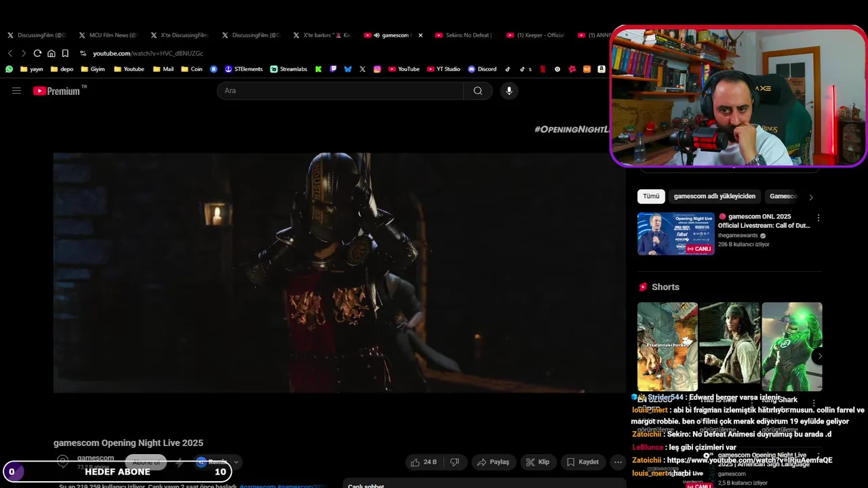Open the YouTube bookmark with red icon
868x488 pixels.
click(x=404, y=69)
